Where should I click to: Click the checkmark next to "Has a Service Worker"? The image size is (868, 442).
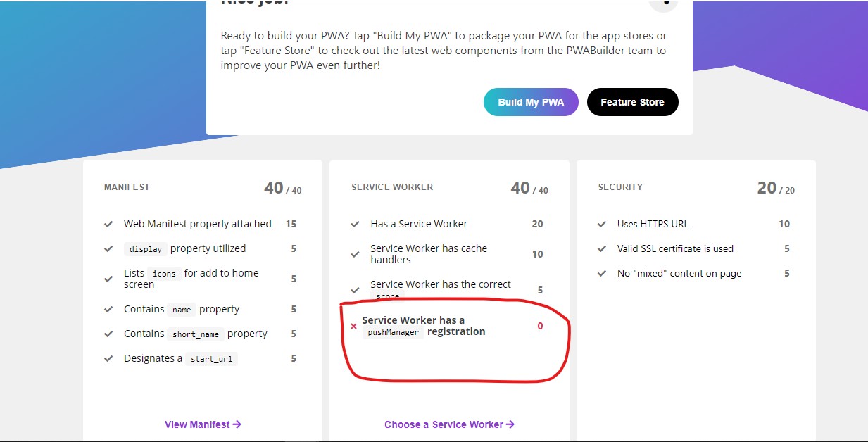click(356, 224)
